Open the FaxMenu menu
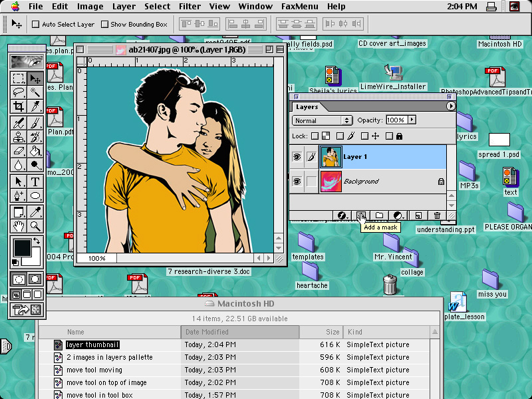 tap(300, 7)
